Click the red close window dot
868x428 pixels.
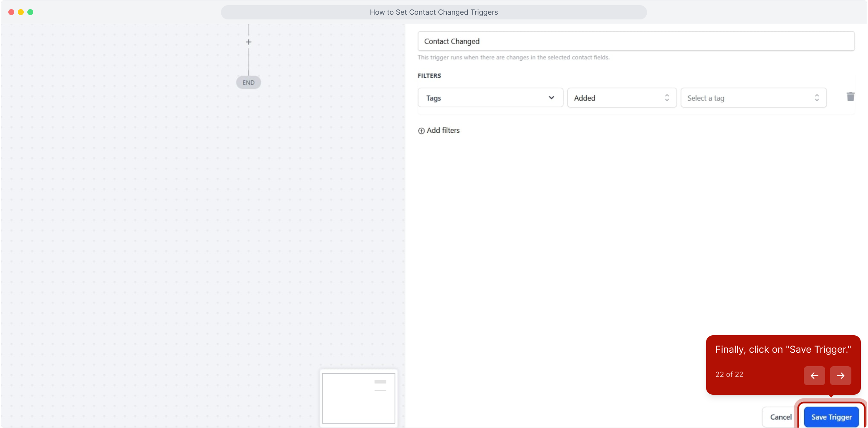(11, 12)
